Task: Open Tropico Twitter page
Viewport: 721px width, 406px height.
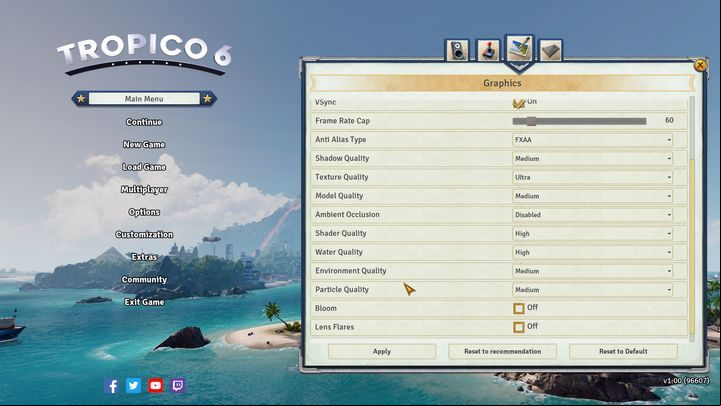Action: [x=133, y=385]
